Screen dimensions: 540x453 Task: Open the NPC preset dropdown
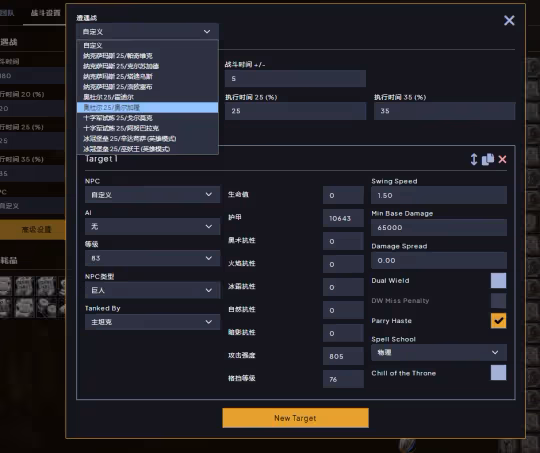point(152,195)
